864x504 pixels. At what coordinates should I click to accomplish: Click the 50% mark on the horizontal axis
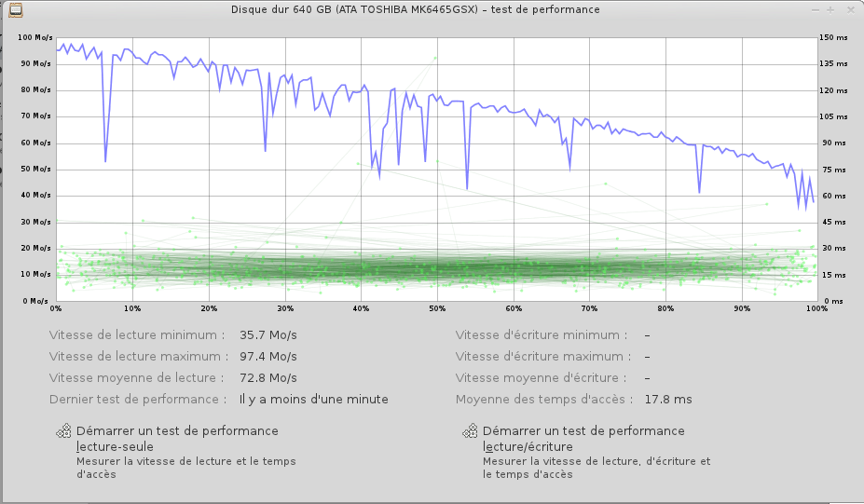tap(436, 308)
